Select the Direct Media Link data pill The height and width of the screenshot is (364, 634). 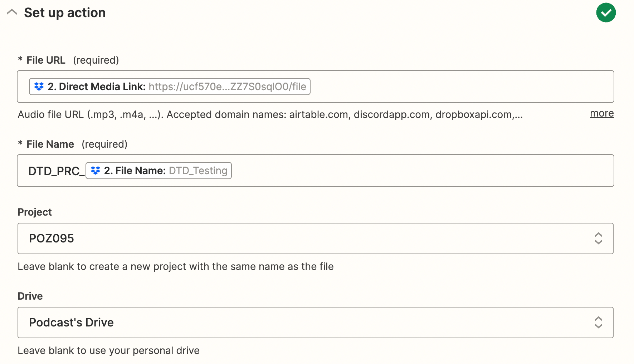coord(170,87)
